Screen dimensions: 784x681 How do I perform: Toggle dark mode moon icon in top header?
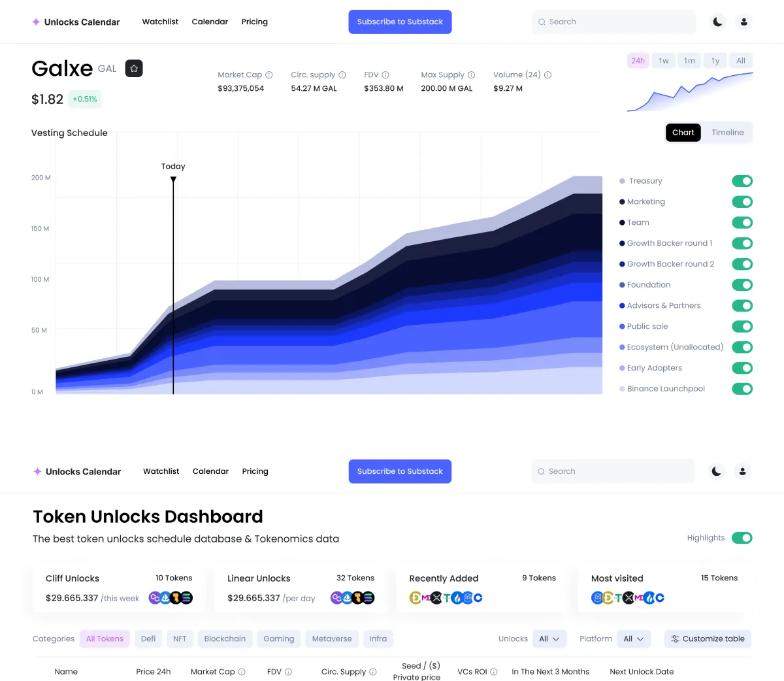[718, 22]
